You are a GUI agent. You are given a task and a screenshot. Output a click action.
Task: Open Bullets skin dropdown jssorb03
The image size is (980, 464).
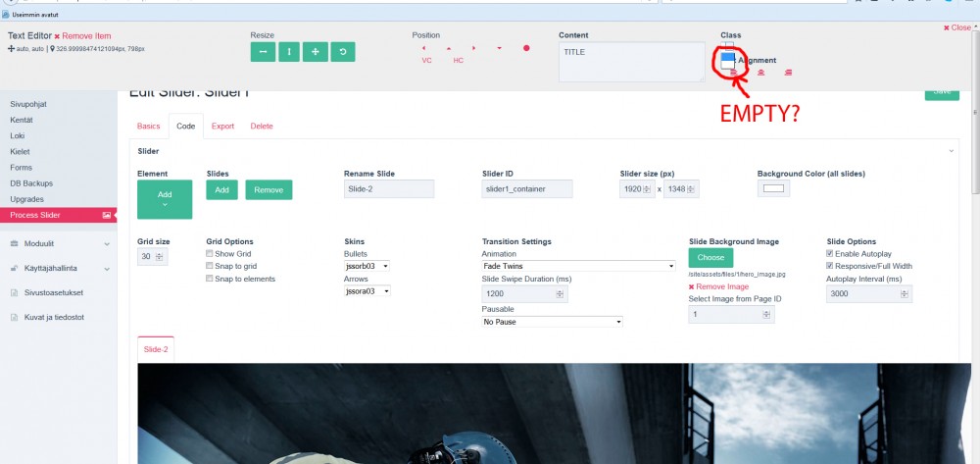click(x=367, y=266)
